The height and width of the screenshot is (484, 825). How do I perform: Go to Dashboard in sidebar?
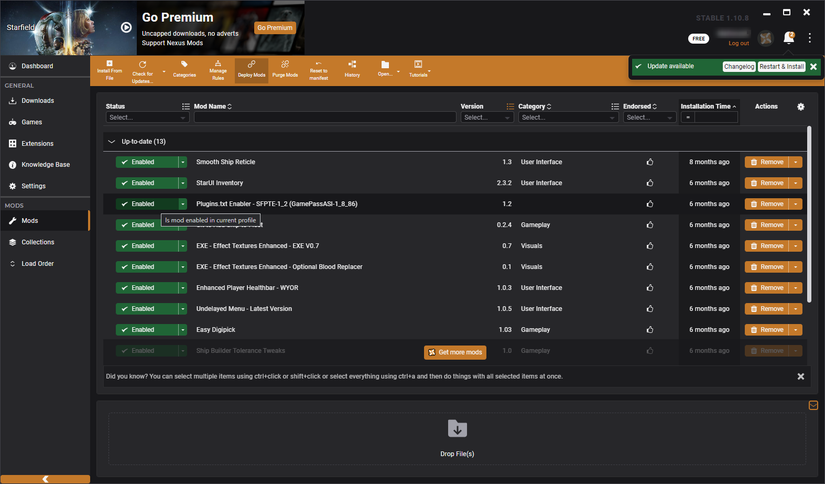point(45,66)
